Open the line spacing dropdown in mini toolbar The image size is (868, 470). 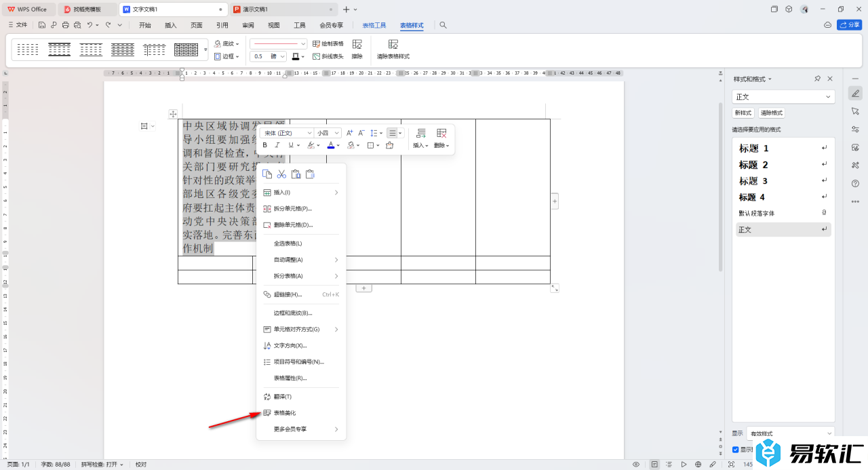378,133
